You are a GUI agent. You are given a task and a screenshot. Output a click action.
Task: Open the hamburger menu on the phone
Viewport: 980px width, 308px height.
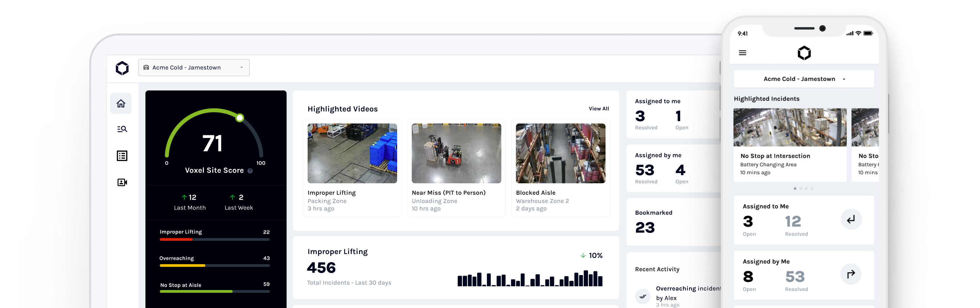[742, 53]
